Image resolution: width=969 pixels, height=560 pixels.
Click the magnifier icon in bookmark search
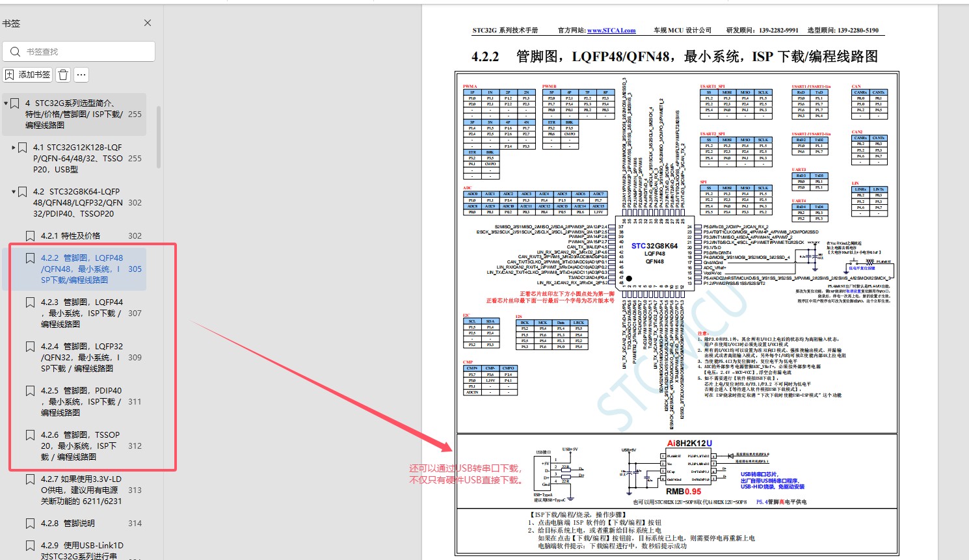pyautogui.click(x=15, y=51)
